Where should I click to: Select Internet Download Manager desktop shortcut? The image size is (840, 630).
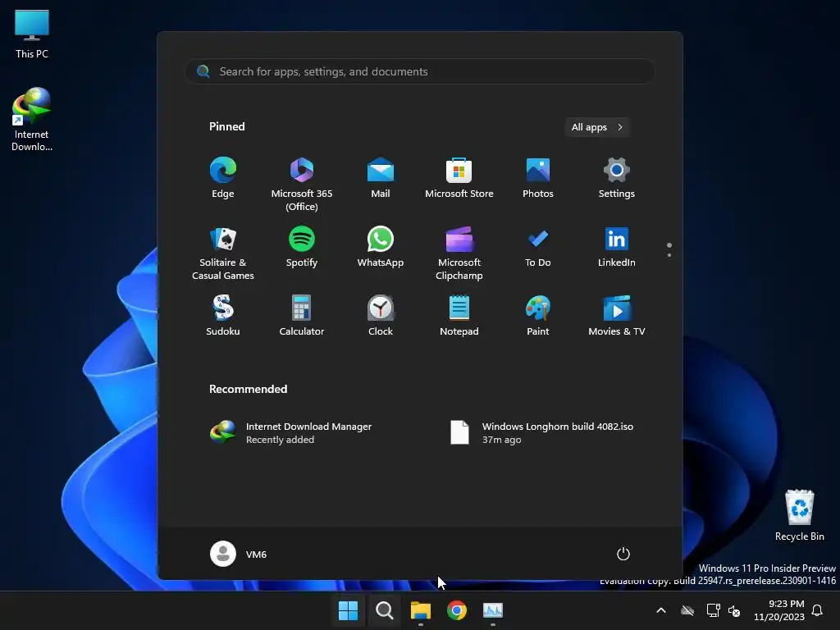32,120
